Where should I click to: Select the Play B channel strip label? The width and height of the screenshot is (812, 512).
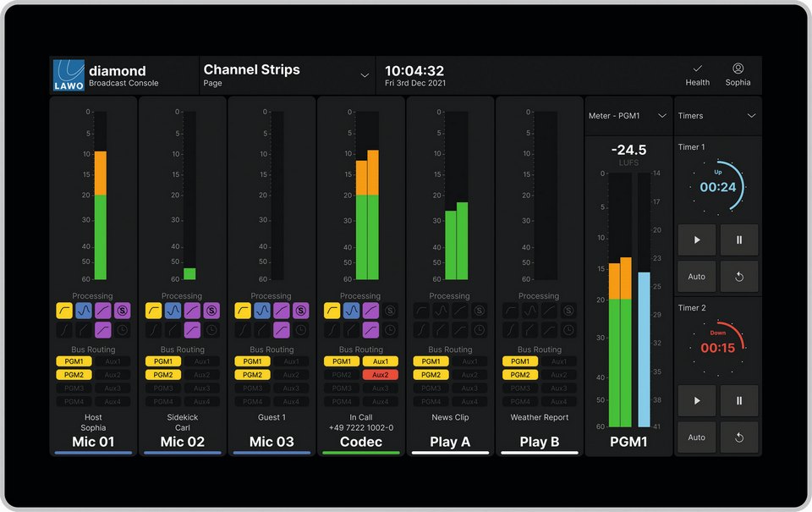point(539,442)
